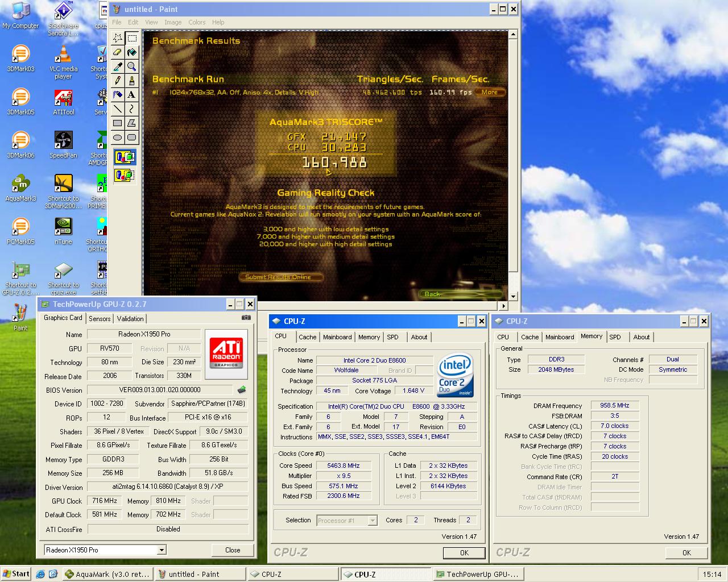
Task: Open the ATITool desktop shortcut
Action: [63, 102]
